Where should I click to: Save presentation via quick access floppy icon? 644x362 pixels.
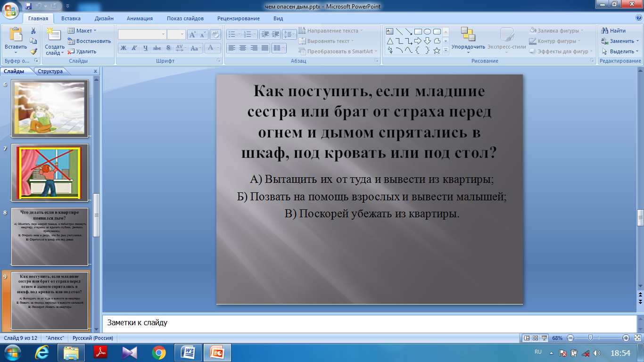(28, 6)
